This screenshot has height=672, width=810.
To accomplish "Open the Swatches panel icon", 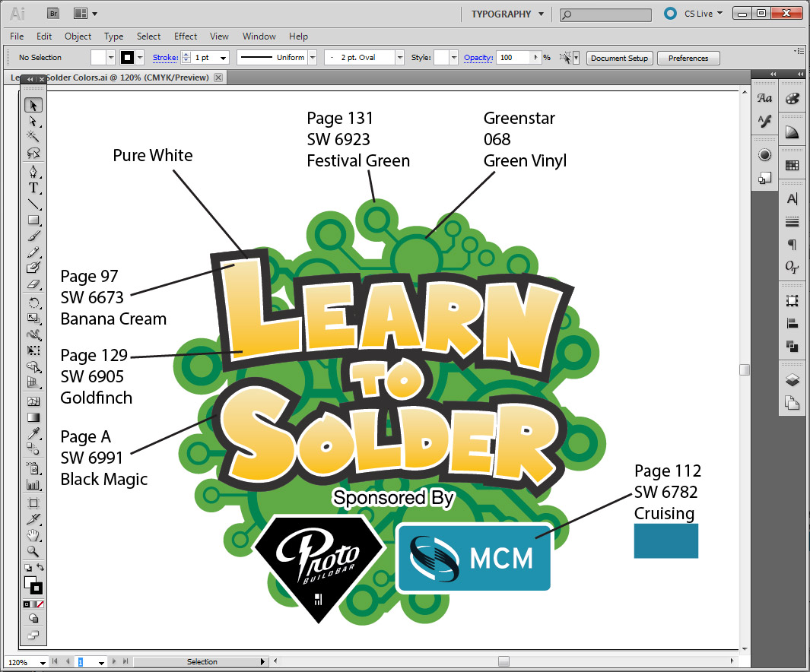I will [x=792, y=166].
